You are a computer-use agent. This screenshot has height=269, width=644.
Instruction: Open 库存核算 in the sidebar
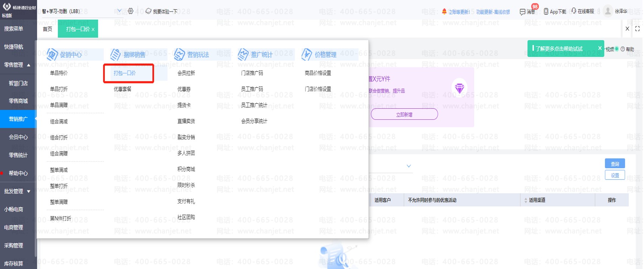[14, 263]
